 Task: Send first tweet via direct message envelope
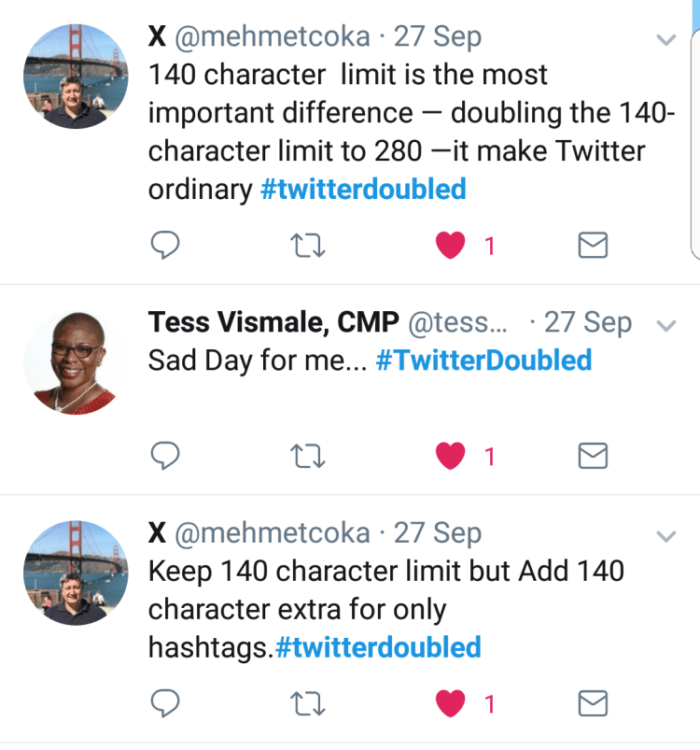click(594, 246)
